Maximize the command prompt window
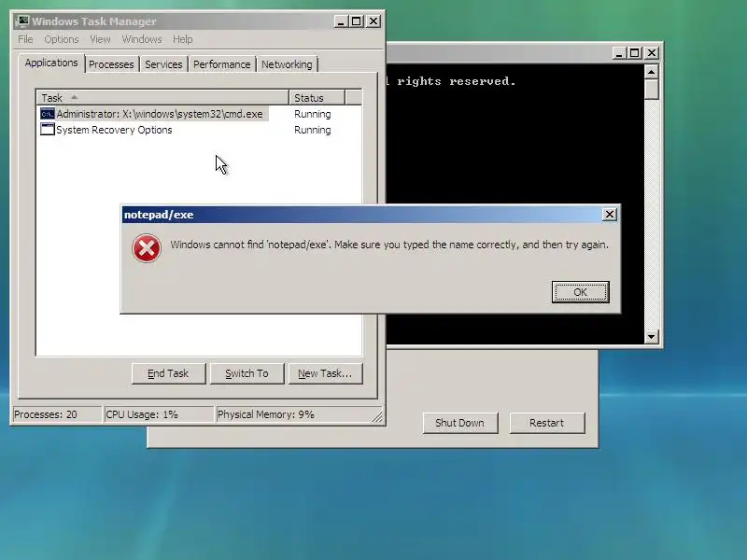The width and height of the screenshot is (747, 560). pyautogui.click(x=635, y=53)
